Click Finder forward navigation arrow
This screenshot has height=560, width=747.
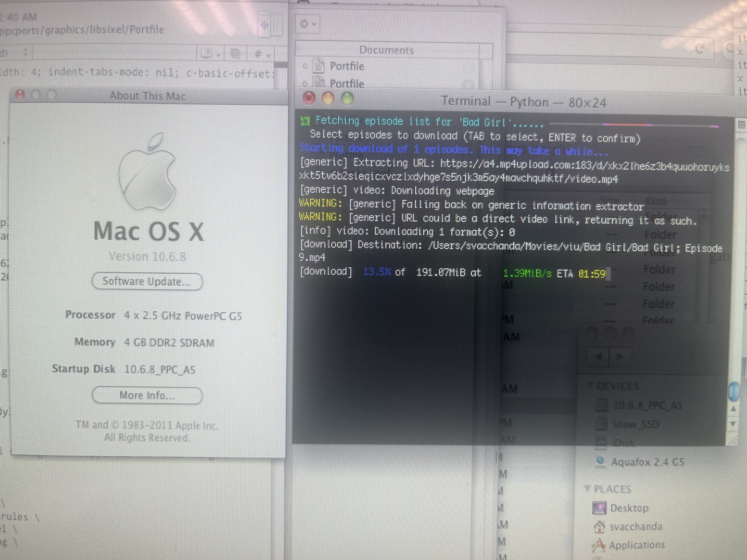(620, 357)
